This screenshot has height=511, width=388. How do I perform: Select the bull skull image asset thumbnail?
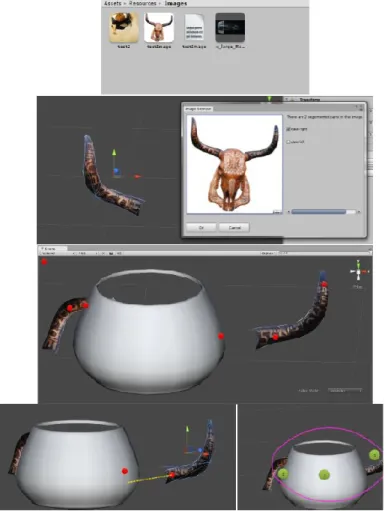click(x=159, y=27)
